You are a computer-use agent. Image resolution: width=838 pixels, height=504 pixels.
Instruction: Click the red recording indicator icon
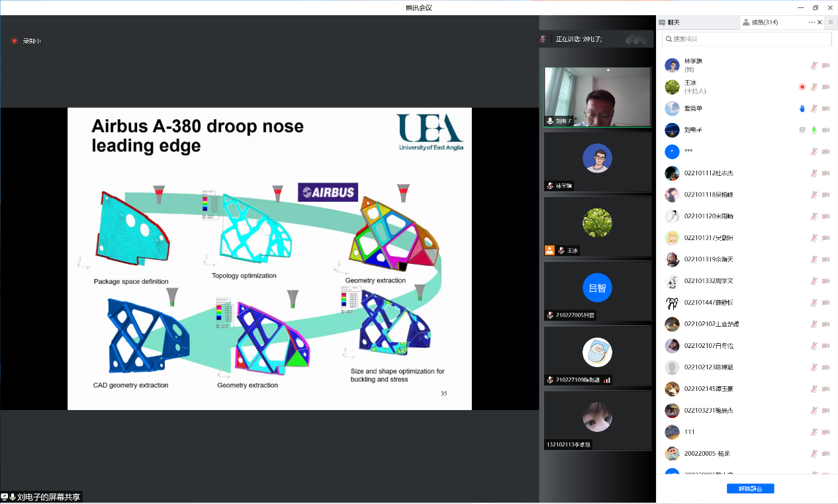click(x=15, y=41)
